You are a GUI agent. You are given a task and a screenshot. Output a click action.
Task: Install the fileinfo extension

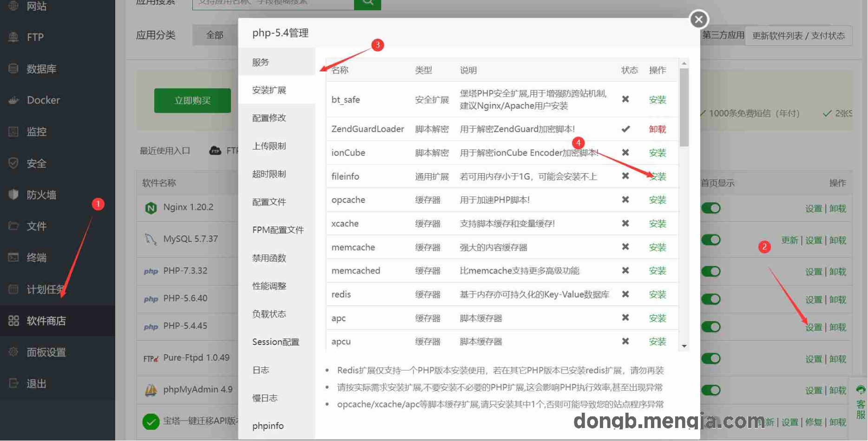658,176
